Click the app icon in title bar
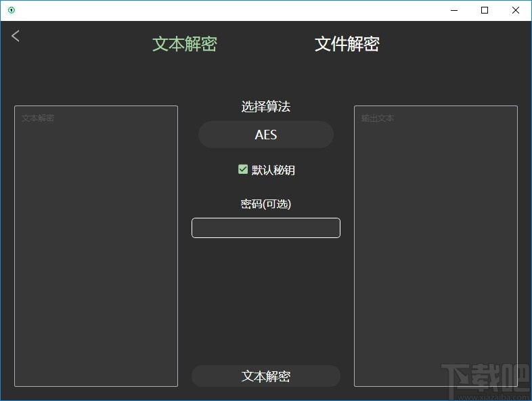 [x=12, y=10]
